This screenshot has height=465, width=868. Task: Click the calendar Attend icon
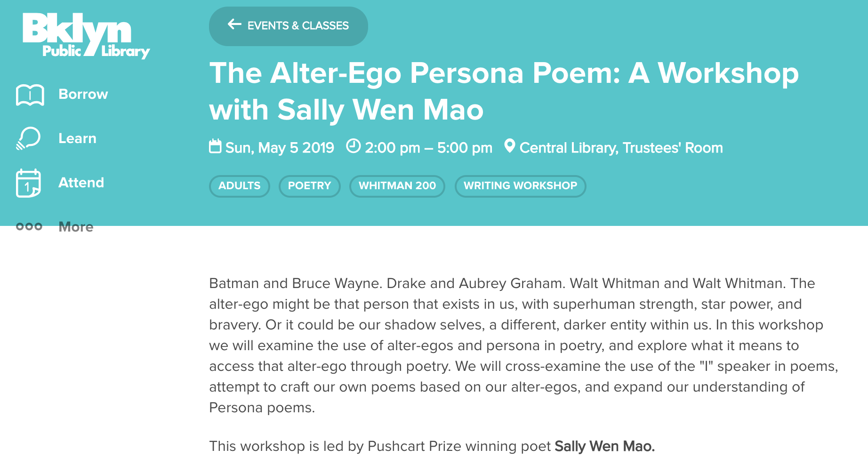pos(28,183)
